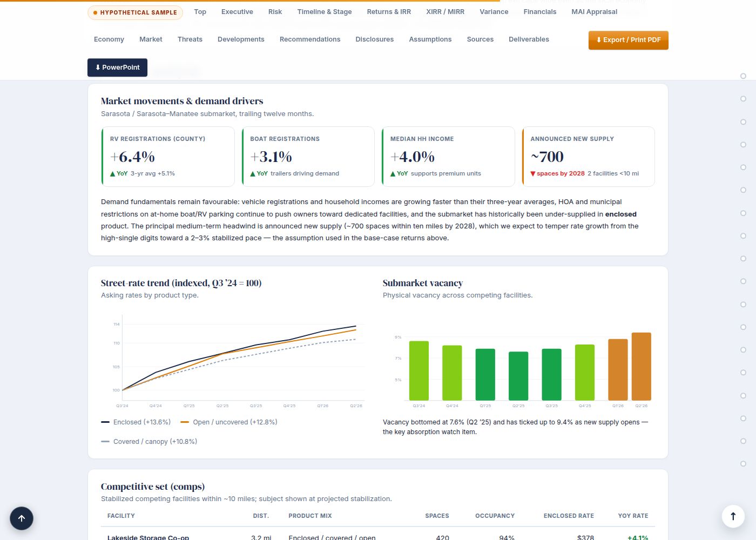Open the Sources section
The image size is (756, 540).
pos(480,39)
